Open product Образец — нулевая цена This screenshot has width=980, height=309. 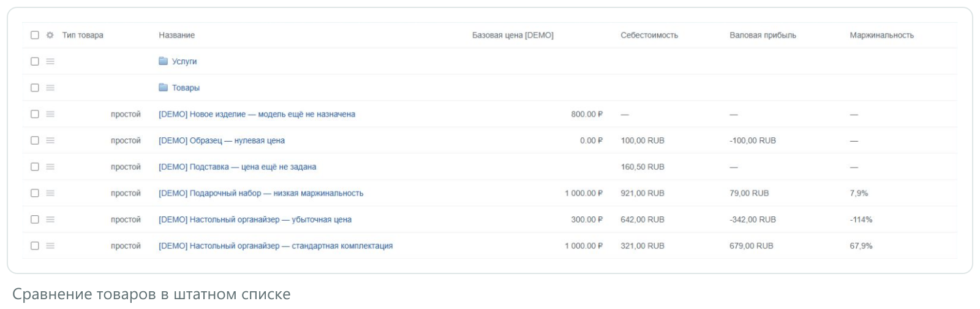(x=222, y=140)
